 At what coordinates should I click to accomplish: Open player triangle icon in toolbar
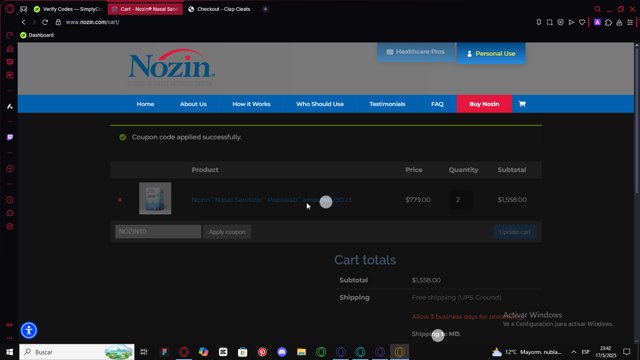click(571, 22)
